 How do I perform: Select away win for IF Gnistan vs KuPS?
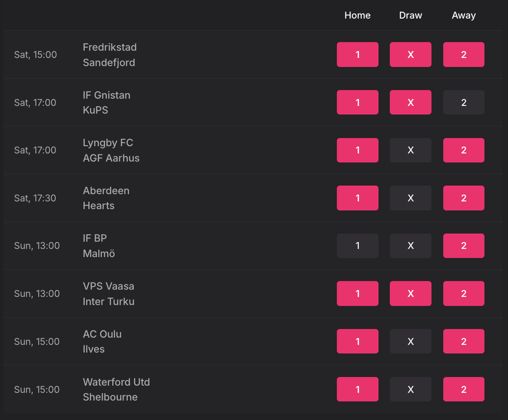tap(464, 102)
